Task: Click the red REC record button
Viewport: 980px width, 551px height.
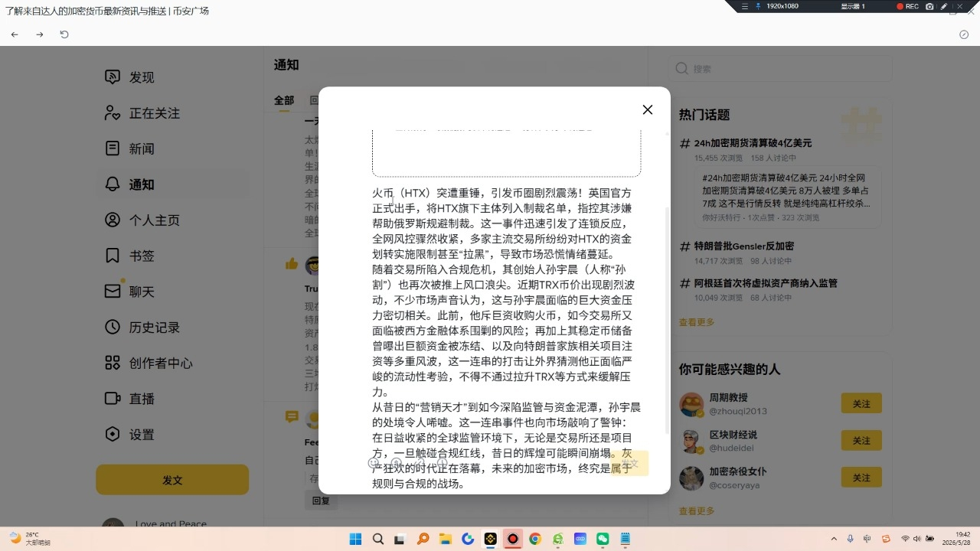Action: pyautogui.click(x=908, y=6)
